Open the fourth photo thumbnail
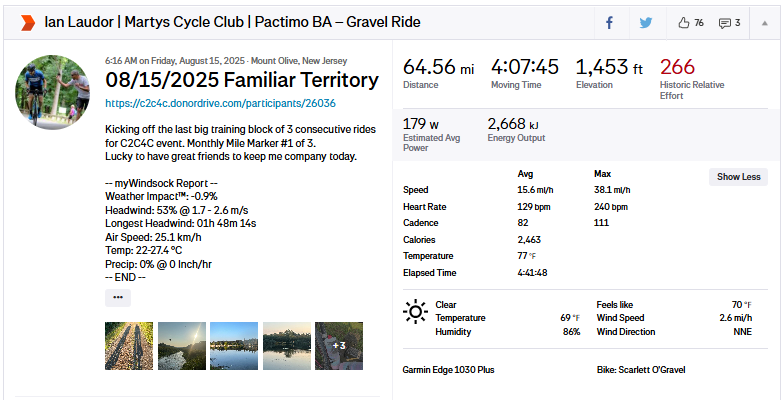784x400 pixels. [x=286, y=346]
